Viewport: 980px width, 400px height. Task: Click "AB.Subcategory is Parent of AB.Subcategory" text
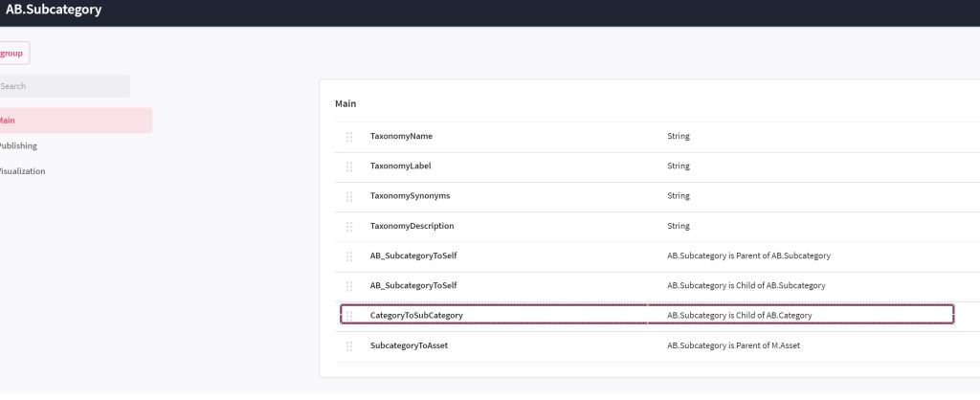(x=747, y=256)
